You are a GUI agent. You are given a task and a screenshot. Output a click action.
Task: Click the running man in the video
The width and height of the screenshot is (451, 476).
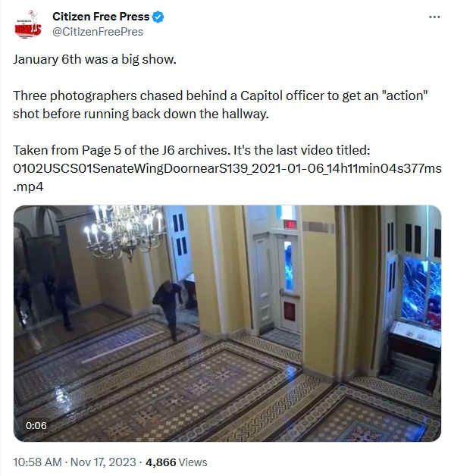tap(168, 310)
